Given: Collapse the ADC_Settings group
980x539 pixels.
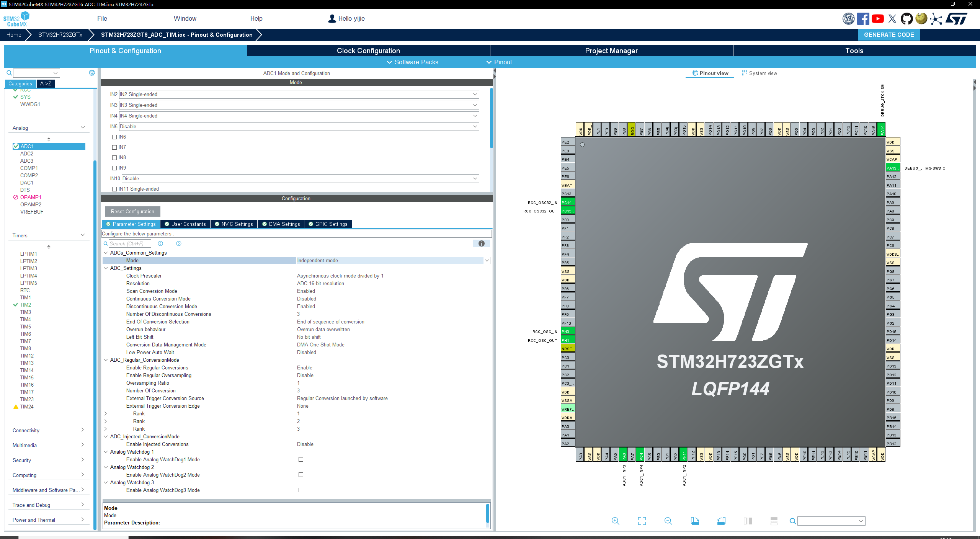Looking at the screenshot, I should [x=106, y=268].
